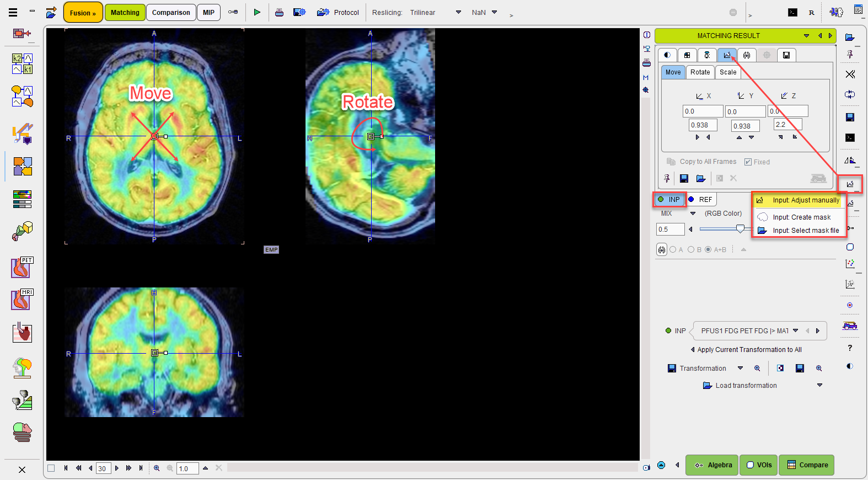The height and width of the screenshot is (480, 868).
Task: Click the key/lock icon after the MIP tab
Action: (x=233, y=12)
